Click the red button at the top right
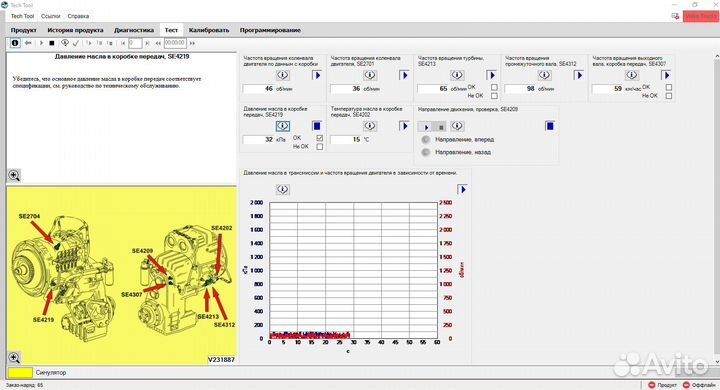This screenshot has height=390, width=720. pos(700,16)
